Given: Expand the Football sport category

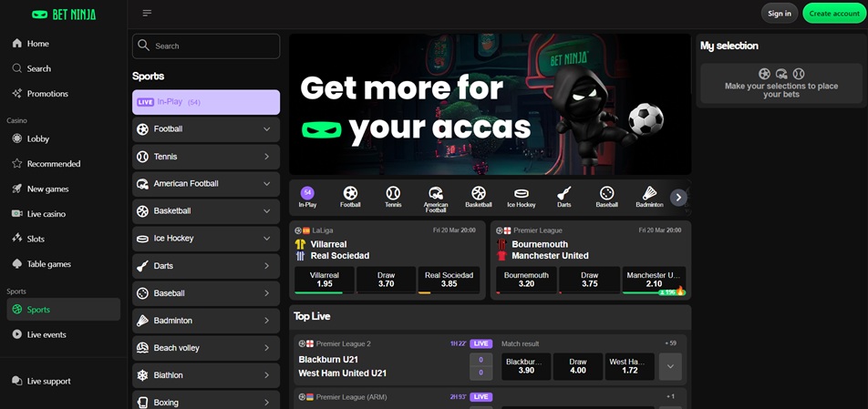Looking at the screenshot, I should coord(267,129).
